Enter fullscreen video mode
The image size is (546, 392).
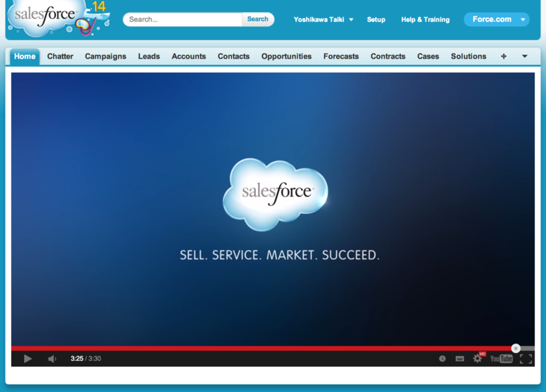(x=526, y=359)
